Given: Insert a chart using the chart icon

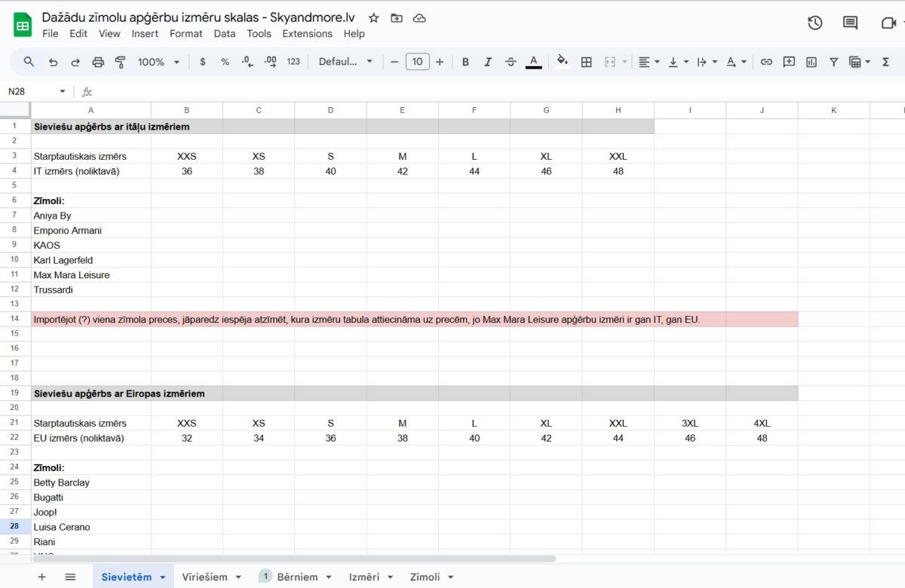Looking at the screenshot, I should click(x=811, y=62).
